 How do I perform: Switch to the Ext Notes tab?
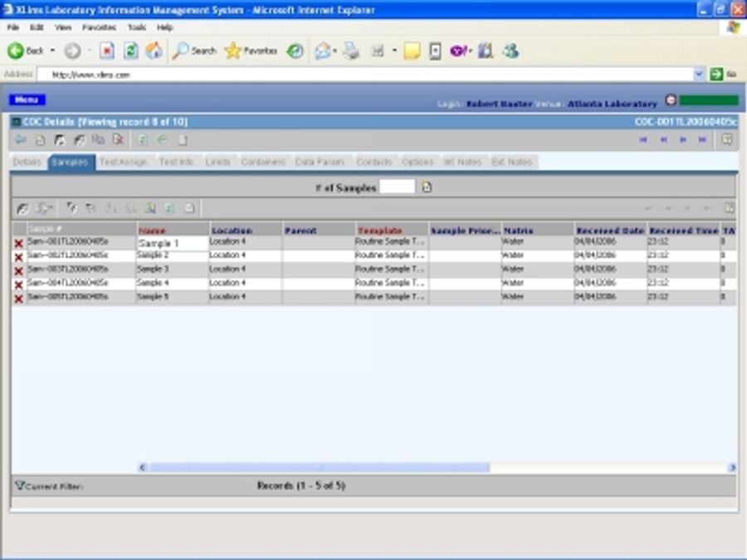click(x=512, y=162)
